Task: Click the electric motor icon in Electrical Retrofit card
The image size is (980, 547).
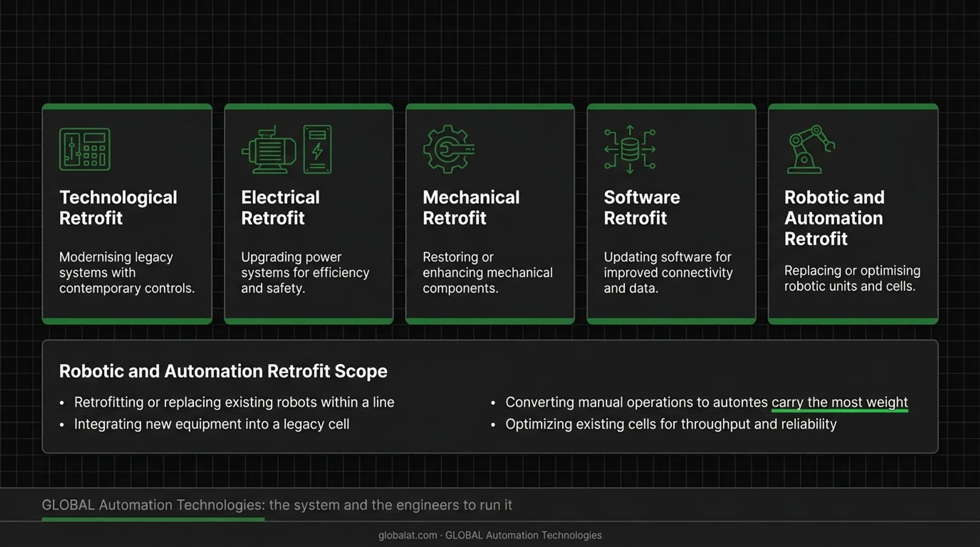Action: [x=269, y=150]
